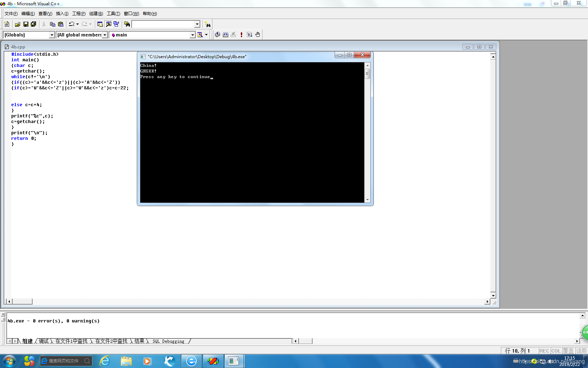
Task: Open the 文件(F) menu
Action: [11, 14]
